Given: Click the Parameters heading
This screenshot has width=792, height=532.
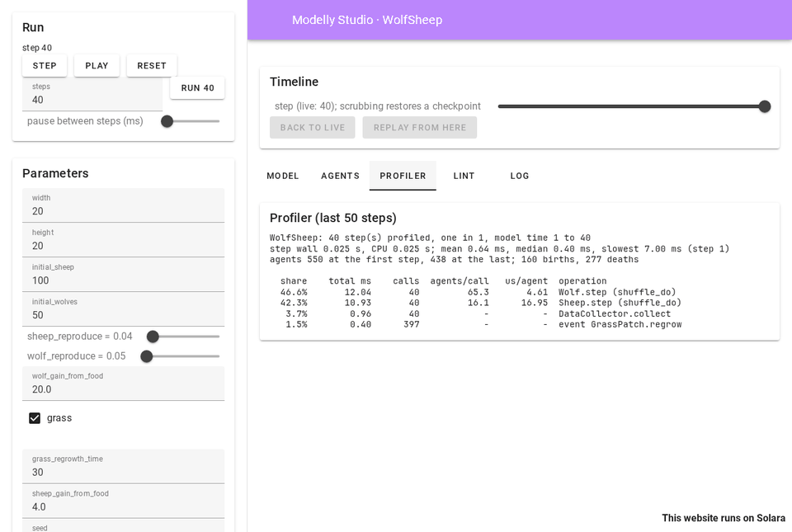Looking at the screenshot, I should [55, 173].
